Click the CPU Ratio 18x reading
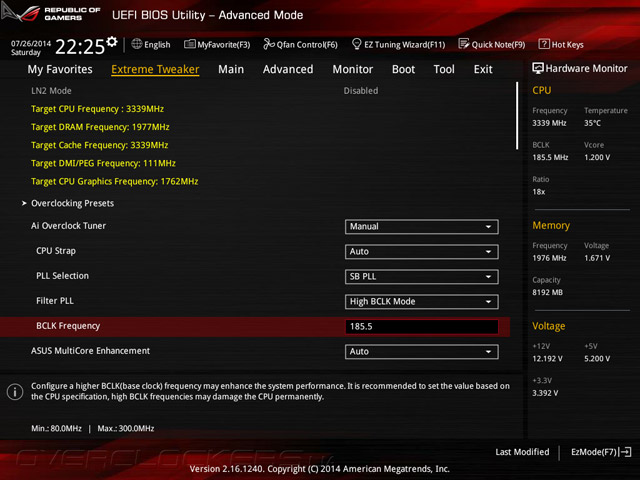The height and width of the screenshot is (480, 640). 539,192
